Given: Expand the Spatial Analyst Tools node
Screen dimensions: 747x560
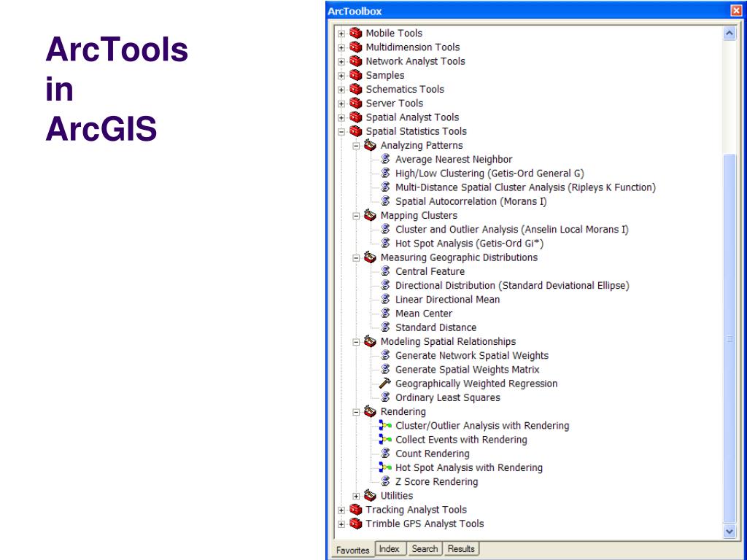Looking at the screenshot, I should tap(341, 117).
